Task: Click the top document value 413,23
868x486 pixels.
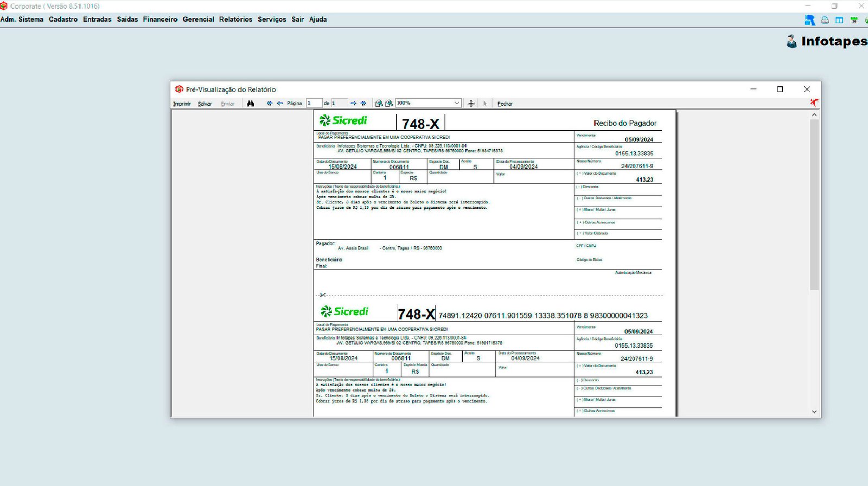Action: pyautogui.click(x=644, y=180)
